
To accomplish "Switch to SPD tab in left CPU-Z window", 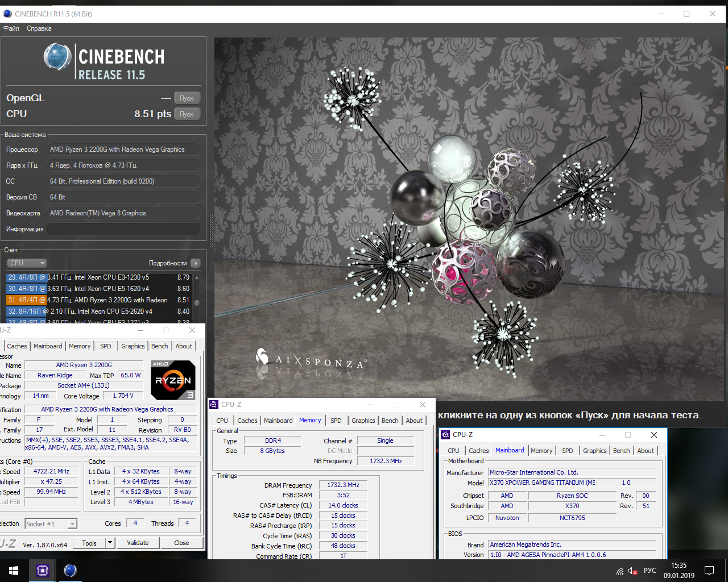I will (x=106, y=346).
